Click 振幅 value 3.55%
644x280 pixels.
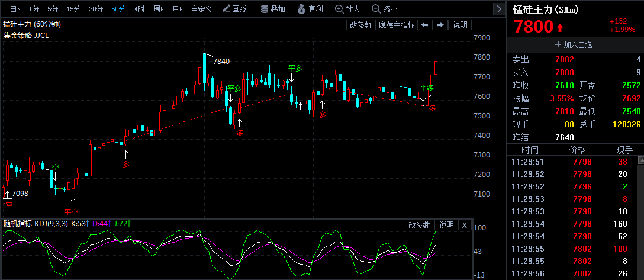562,98
